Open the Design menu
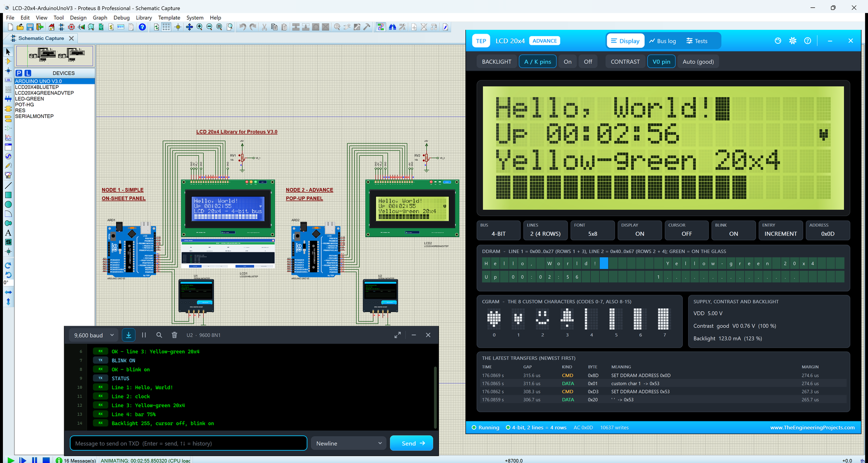 78,17
